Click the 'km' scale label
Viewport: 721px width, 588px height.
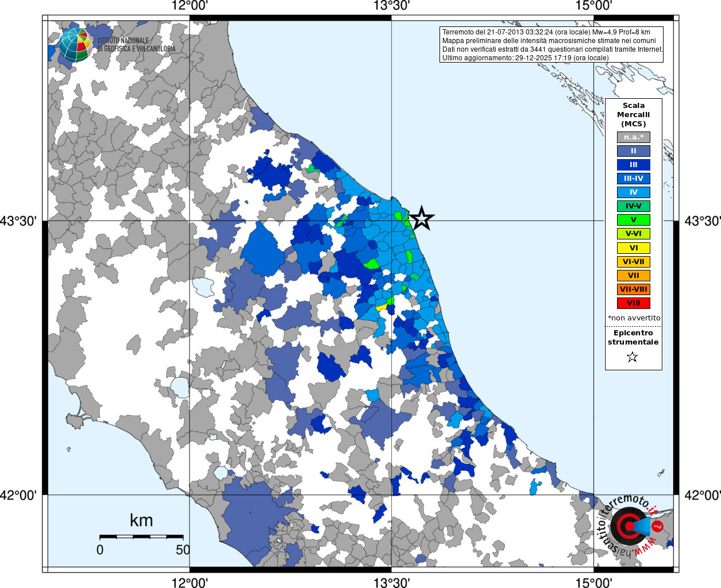[141, 520]
